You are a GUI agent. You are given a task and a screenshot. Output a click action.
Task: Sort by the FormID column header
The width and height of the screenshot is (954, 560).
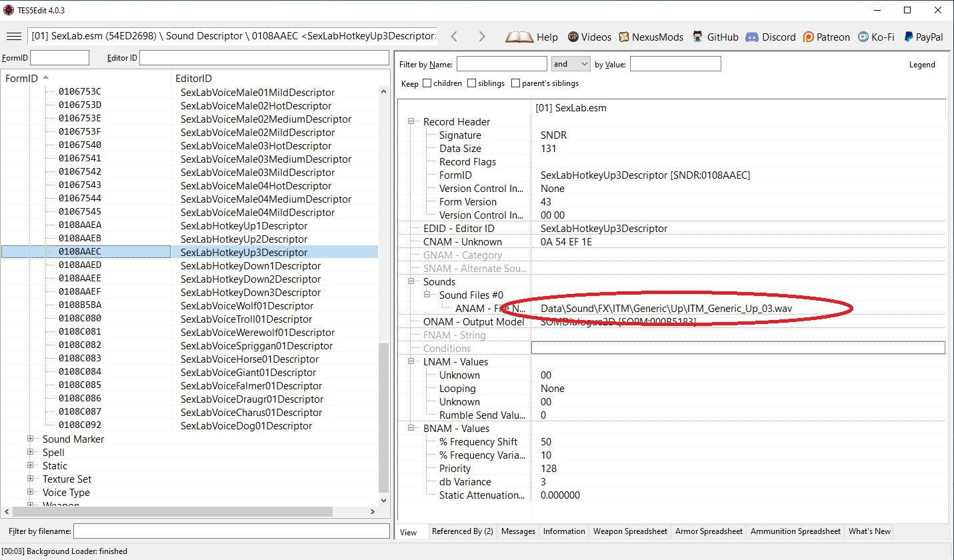click(86, 79)
